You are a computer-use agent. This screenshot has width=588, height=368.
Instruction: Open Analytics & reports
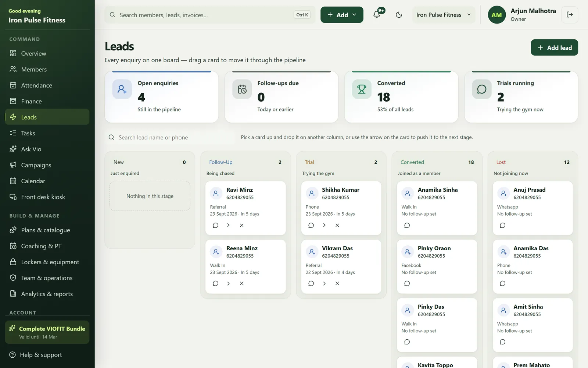[x=47, y=294]
